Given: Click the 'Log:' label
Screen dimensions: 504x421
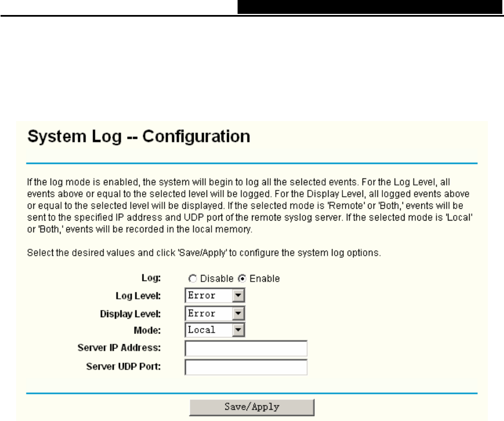Looking at the screenshot, I should 151,278.
